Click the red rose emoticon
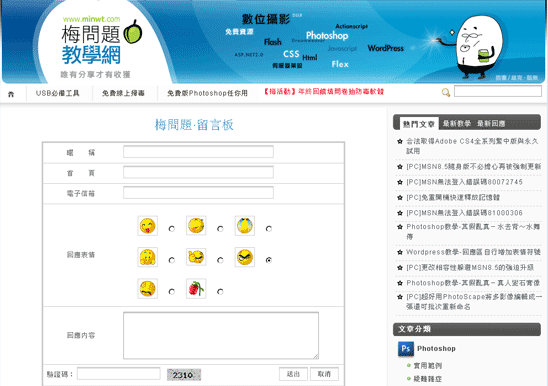Screen dimensions: 548x386 (x=196, y=289)
